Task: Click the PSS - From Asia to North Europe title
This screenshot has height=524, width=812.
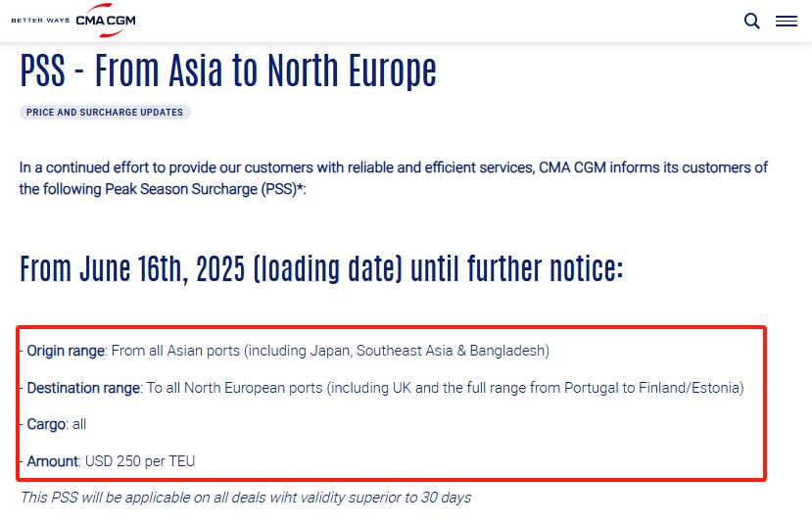Action: coord(228,71)
